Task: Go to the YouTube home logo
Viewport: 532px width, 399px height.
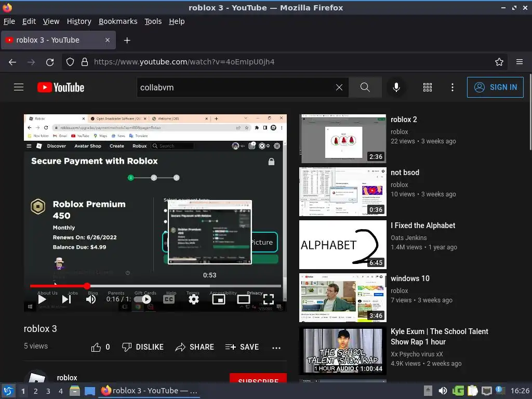Action: (x=61, y=87)
